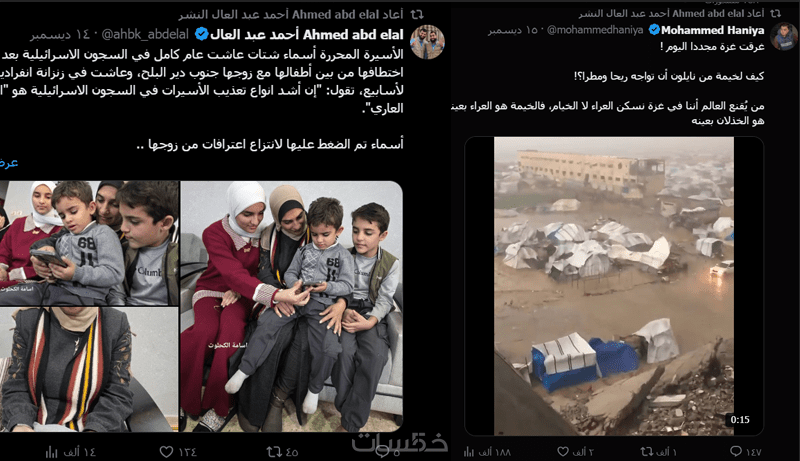
Task: Repost the tweet showing ٤٥ reposts
Action: point(274,452)
